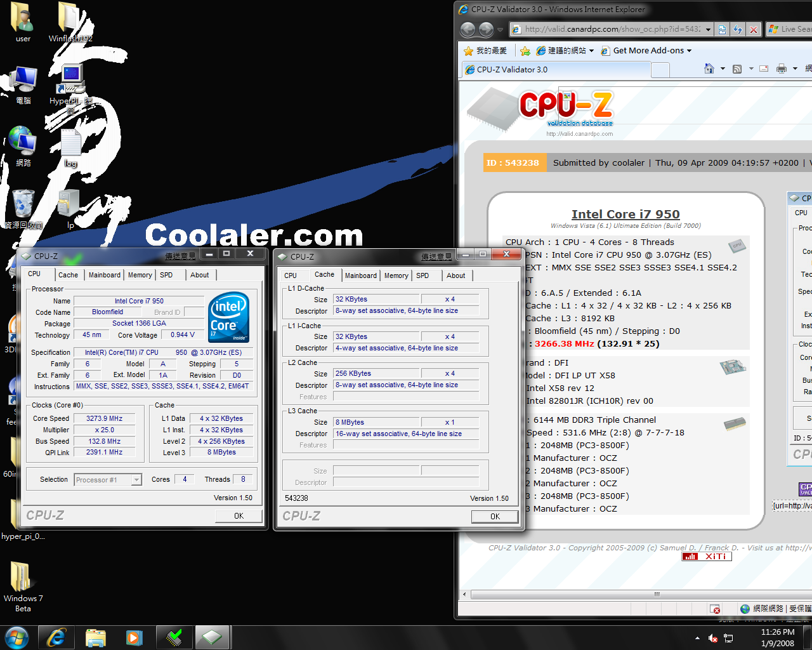This screenshot has width=812, height=650.
Task: Open the Mainboard tab in left CPU-Z window
Action: click(105, 275)
